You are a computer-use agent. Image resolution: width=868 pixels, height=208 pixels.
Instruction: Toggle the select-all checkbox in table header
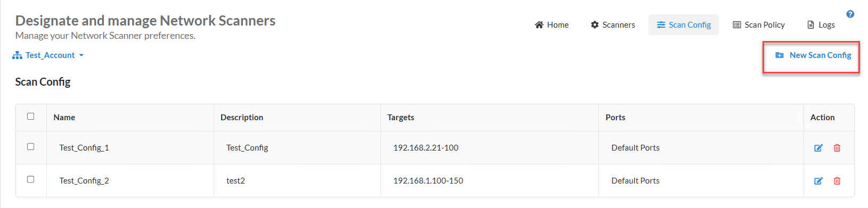[x=31, y=117]
